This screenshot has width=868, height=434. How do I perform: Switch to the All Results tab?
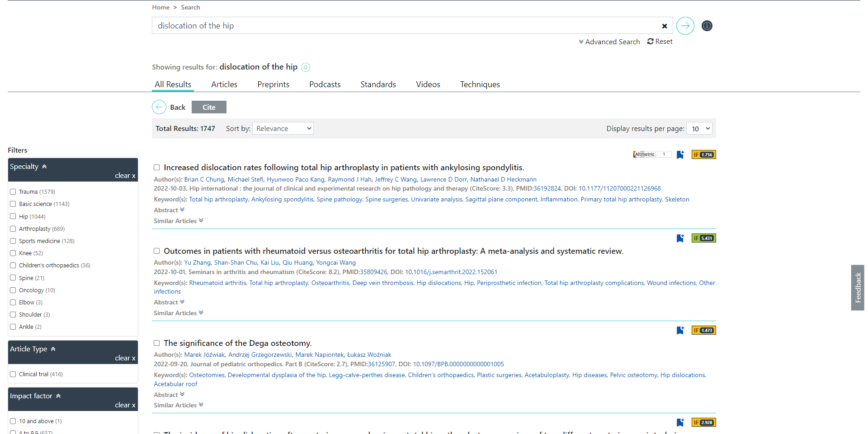click(x=173, y=84)
